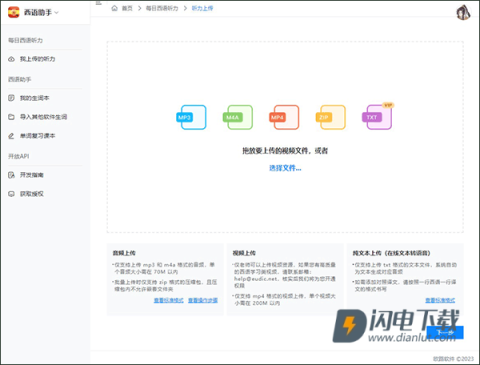The image size is (480, 365).
Task: Click the 西语助手 app logo
Action: click(14, 12)
